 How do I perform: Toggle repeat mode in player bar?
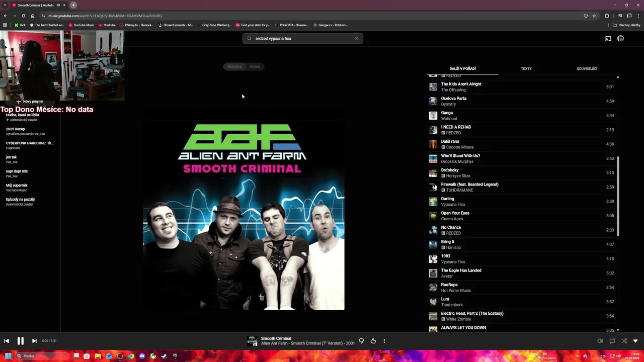coord(612,341)
